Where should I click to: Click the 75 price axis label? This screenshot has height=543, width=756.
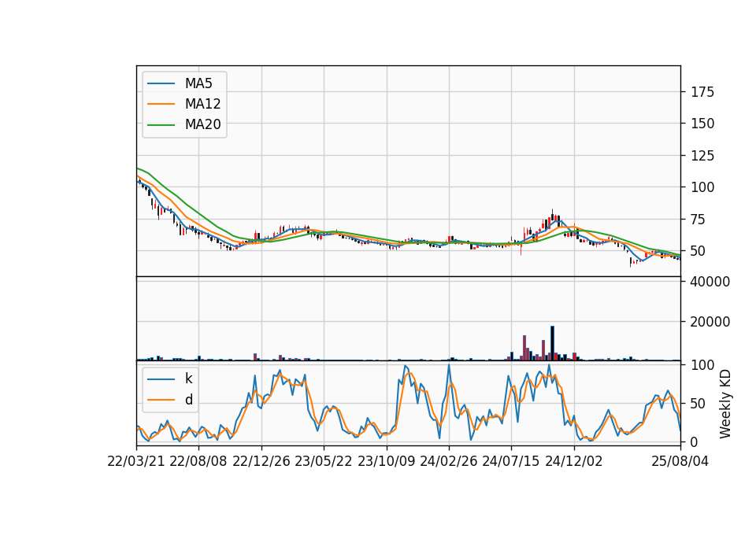(x=699, y=220)
